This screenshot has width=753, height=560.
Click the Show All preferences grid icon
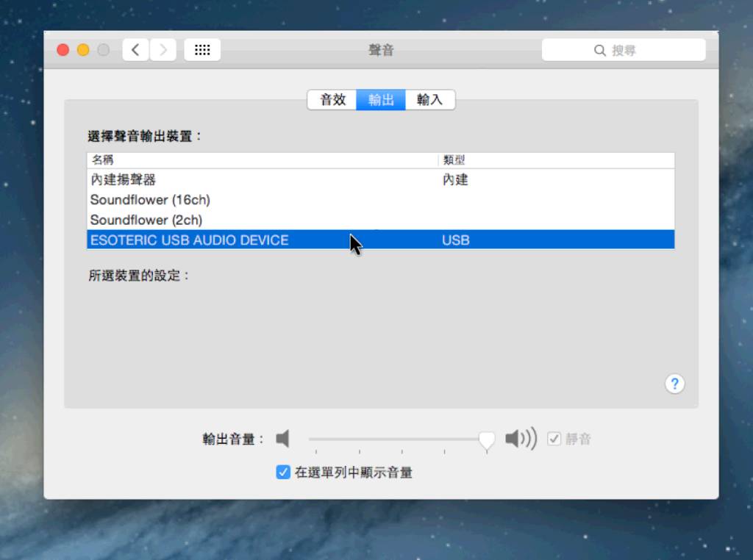[202, 49]
